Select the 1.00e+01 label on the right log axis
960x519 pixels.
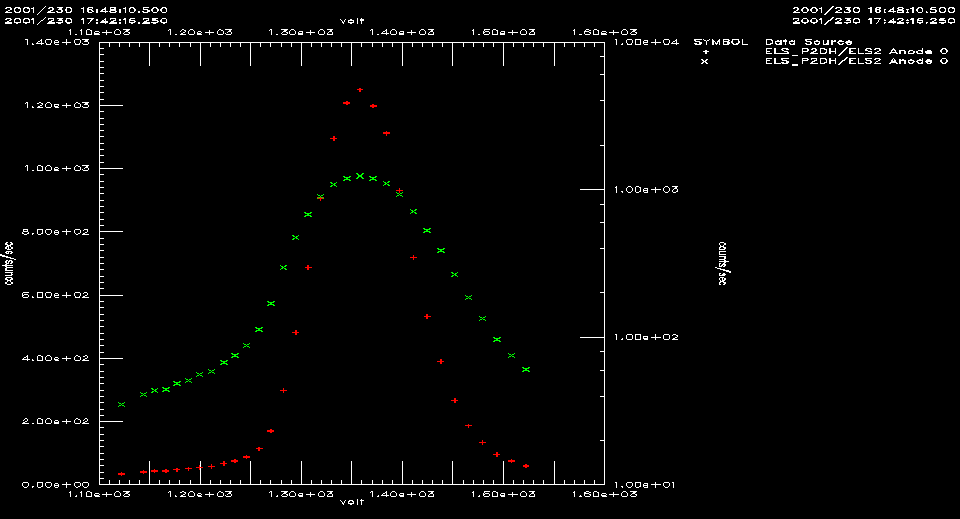tap(646, 485)
